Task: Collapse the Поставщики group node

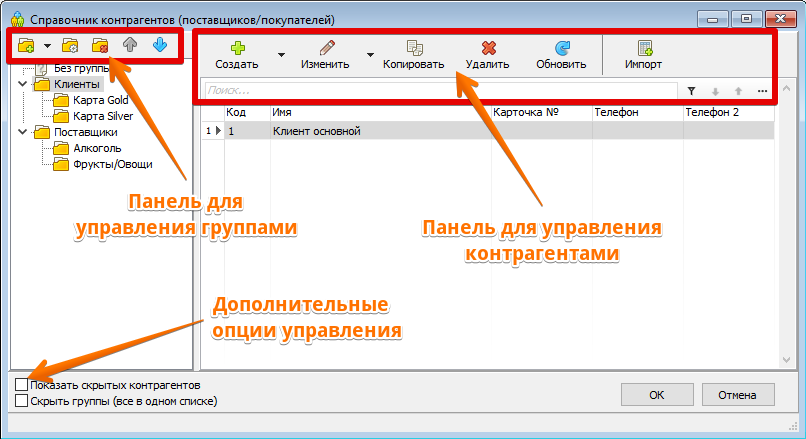Action: coord(23,132)
